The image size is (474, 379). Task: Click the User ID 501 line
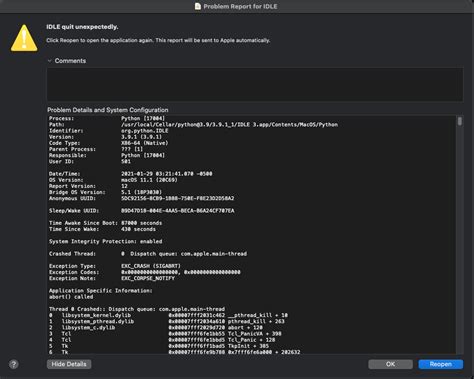coord(90,162)
